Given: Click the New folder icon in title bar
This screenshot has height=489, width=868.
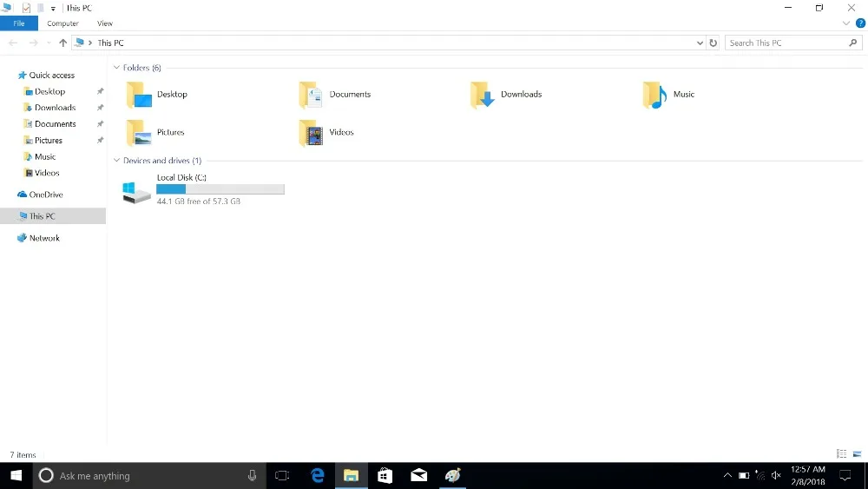Looking at the screenshot, I should [41, 8].
